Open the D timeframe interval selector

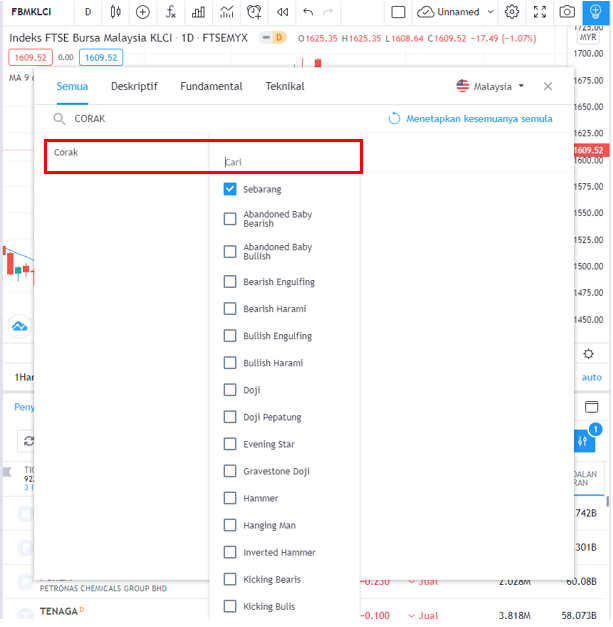tap(88, 12)
